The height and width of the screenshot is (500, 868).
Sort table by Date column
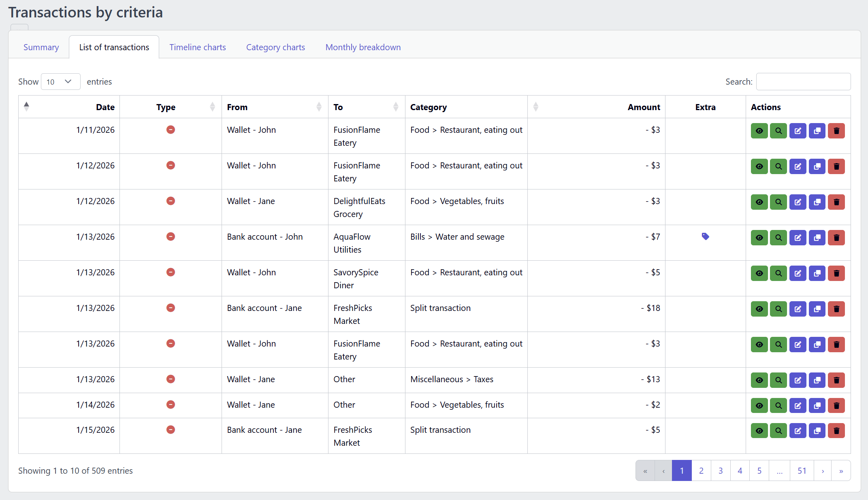[69, 107]
